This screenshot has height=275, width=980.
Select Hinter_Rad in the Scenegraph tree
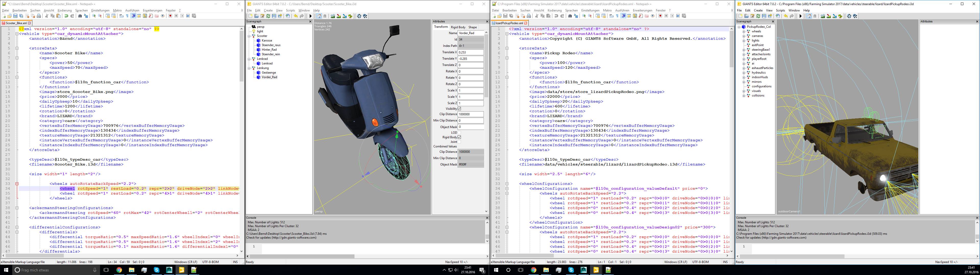click(269, 50)
